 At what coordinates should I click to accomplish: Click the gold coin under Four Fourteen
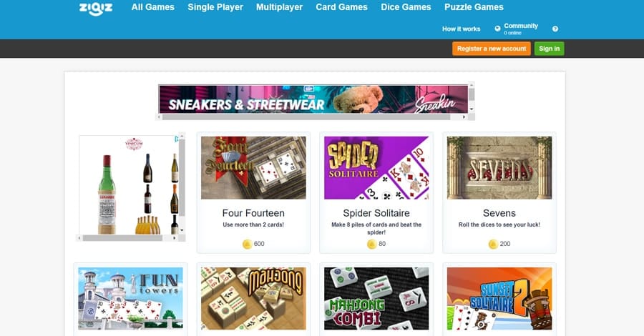(x=248, y=244)
